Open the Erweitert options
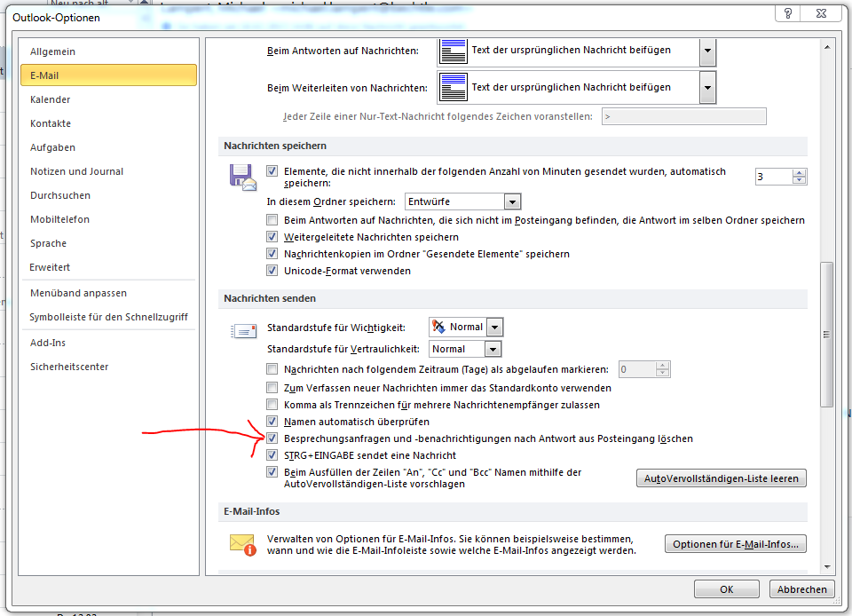 click(x=108, y=266)
